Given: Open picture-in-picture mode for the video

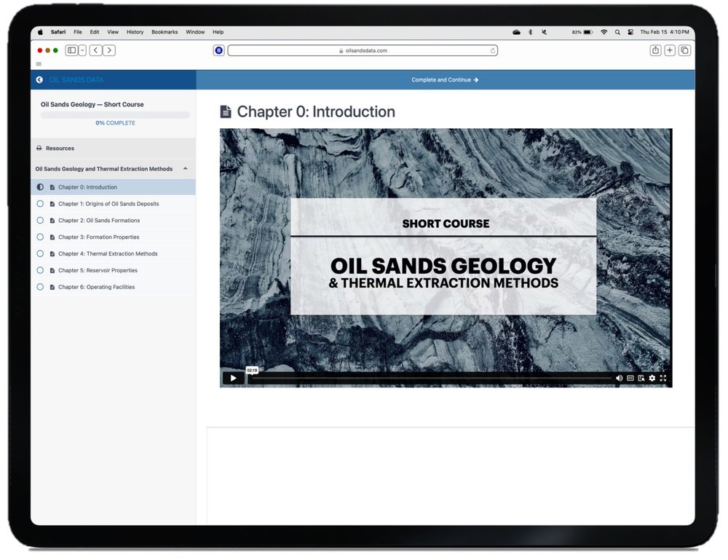Looking at the screenshot, I should tap(641, 378).
